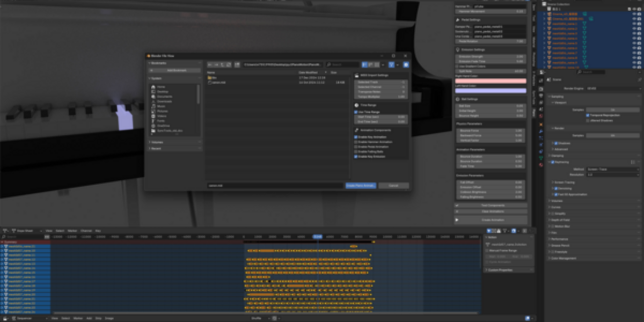Adjust Tempo Multiplier field
The height and width of the screenshot is (322, 644).
pyautogui.click(x=380, y=97)
